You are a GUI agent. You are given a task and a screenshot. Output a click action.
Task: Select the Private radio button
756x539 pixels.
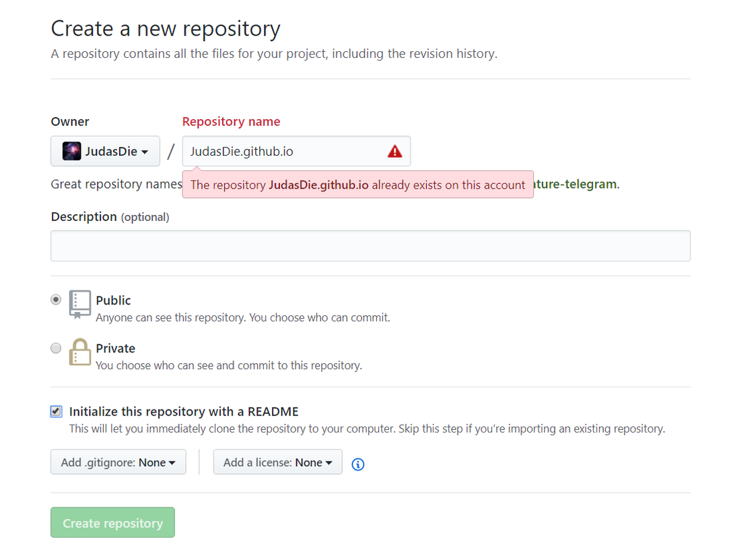(x=56, y=348)
